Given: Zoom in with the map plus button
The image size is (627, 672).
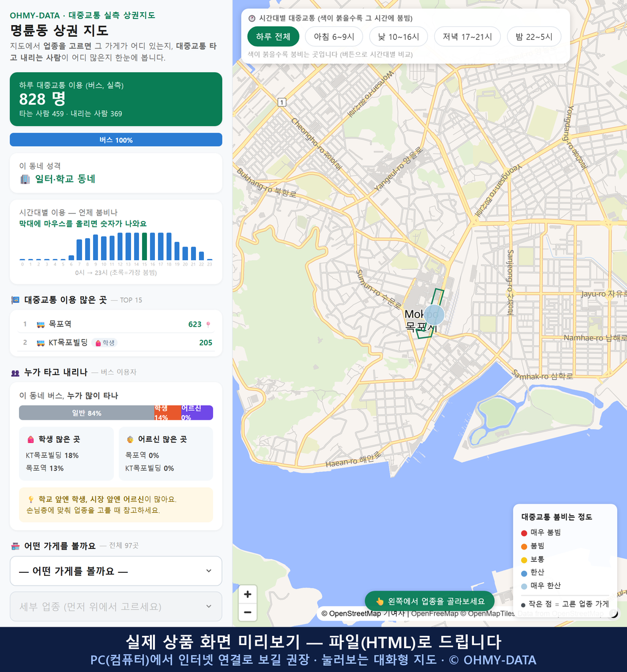Looking at the screenshot, I should 247,594.
